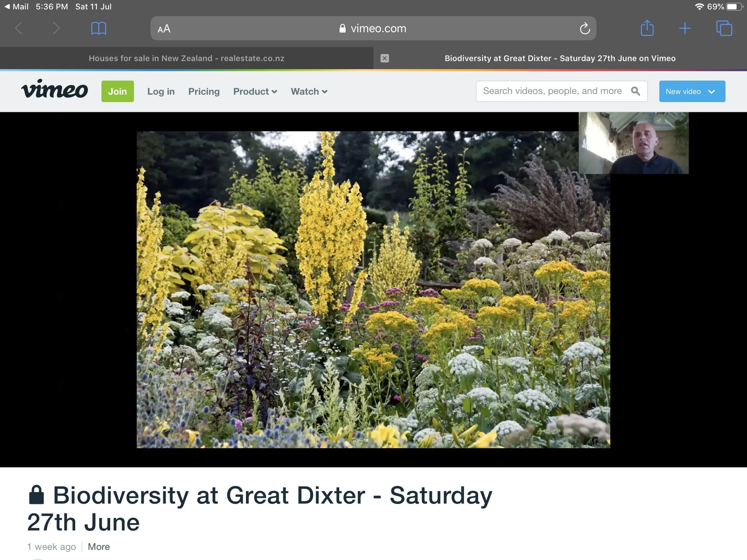Click the green Join button
The image size is (747, 560).
point(117,91)
